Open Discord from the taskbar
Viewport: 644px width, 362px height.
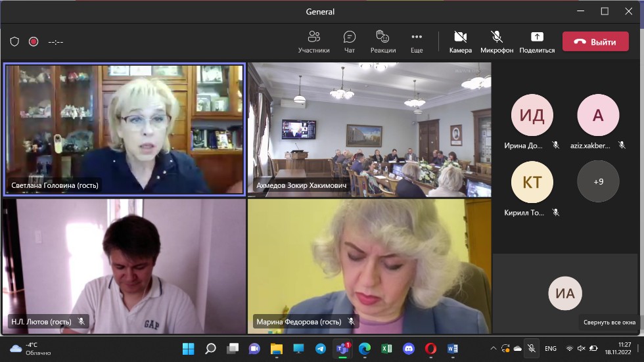pyautogui.click(x=409, y=348)
